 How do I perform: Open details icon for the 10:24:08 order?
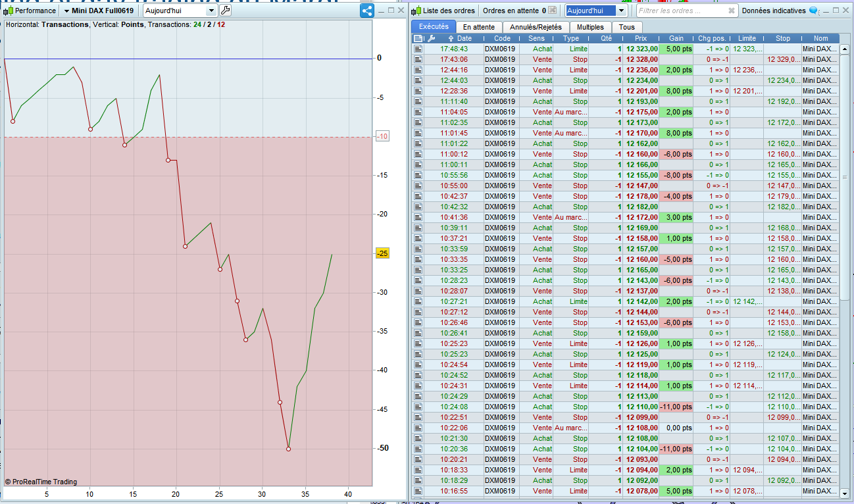pyautogui.click(x=418, y=407)
